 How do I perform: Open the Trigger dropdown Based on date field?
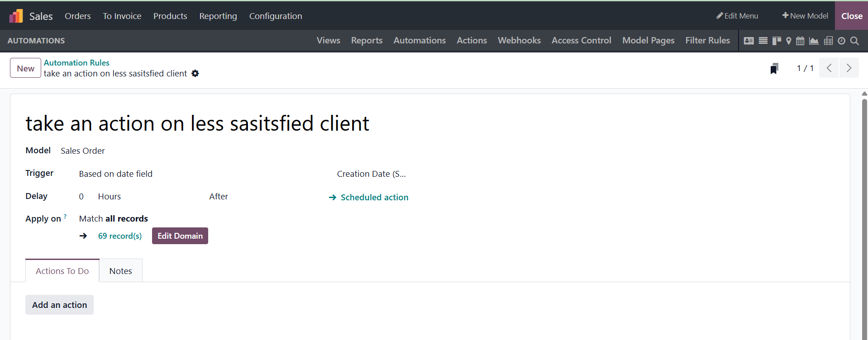coord(116,174)
